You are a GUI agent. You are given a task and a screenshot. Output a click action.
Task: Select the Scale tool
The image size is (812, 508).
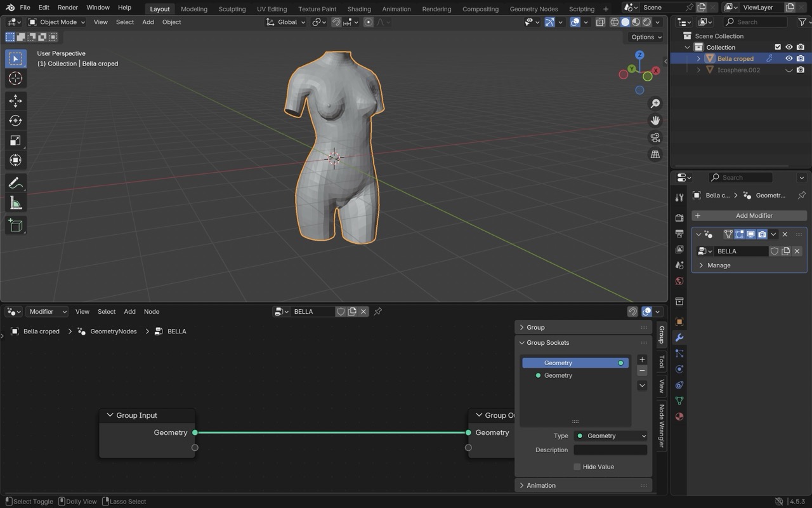(16, 140)
